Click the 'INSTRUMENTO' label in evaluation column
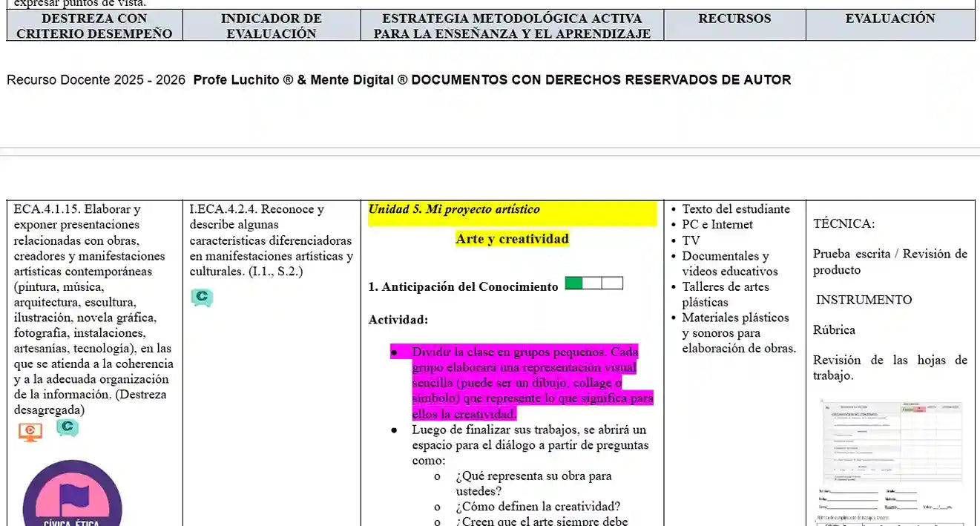Screen dimensions: 980x526 [864, 300]
